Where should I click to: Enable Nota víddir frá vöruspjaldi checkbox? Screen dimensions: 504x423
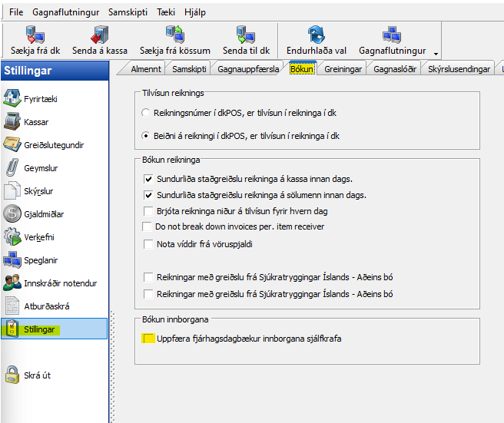(149, 244)
